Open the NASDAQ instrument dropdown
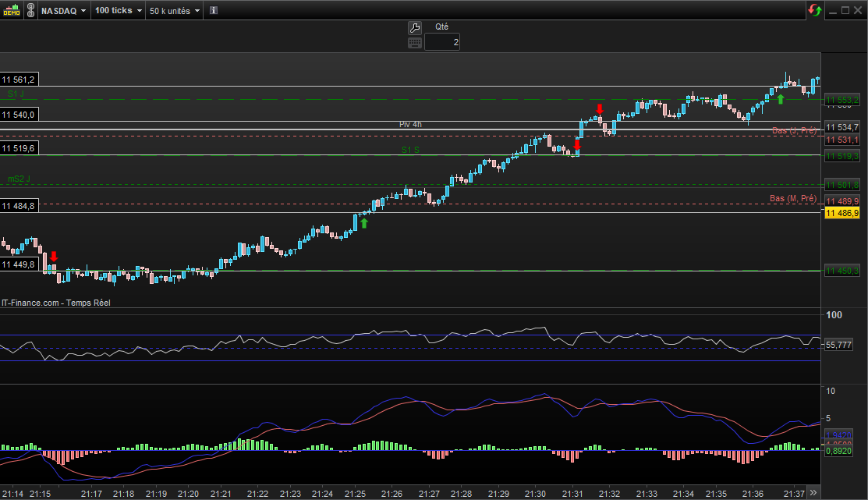The image size is (868, 500). (x=64, y=11)
